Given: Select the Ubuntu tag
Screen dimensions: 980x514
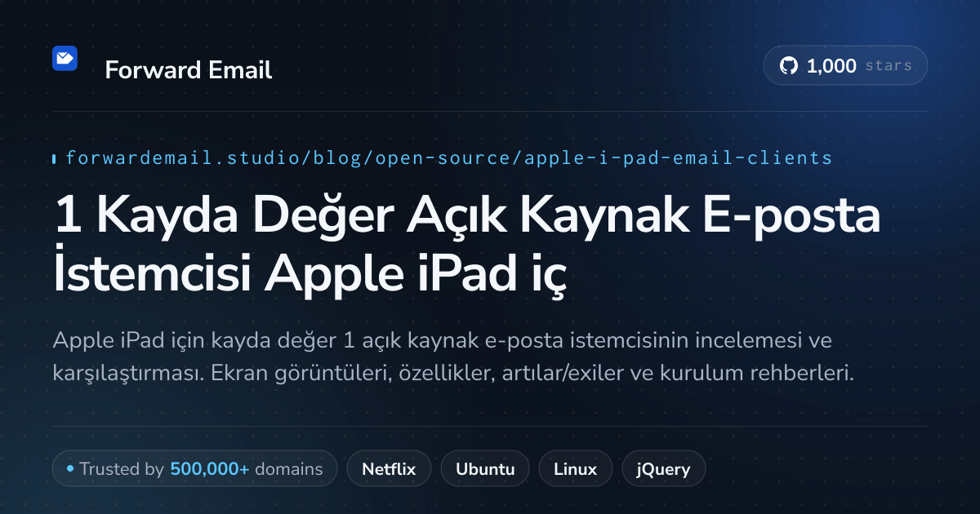Looking at the screenshot, I should pyautogui.click(x=485, y=469).
